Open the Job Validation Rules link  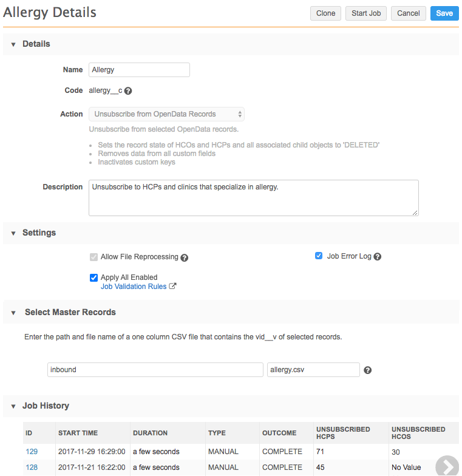point(134,287)
